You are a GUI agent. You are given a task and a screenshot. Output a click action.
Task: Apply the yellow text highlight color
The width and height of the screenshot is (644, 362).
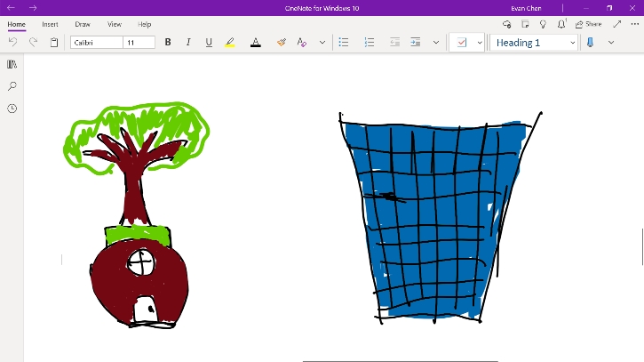pos(230,42)
